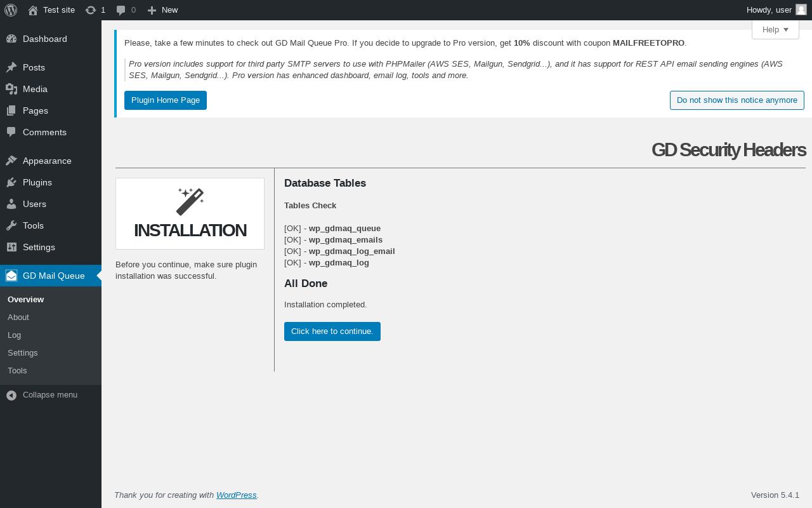Click the INSTALLATION heading text
Screen dimensions: 812x508
(x=190, y=231)
